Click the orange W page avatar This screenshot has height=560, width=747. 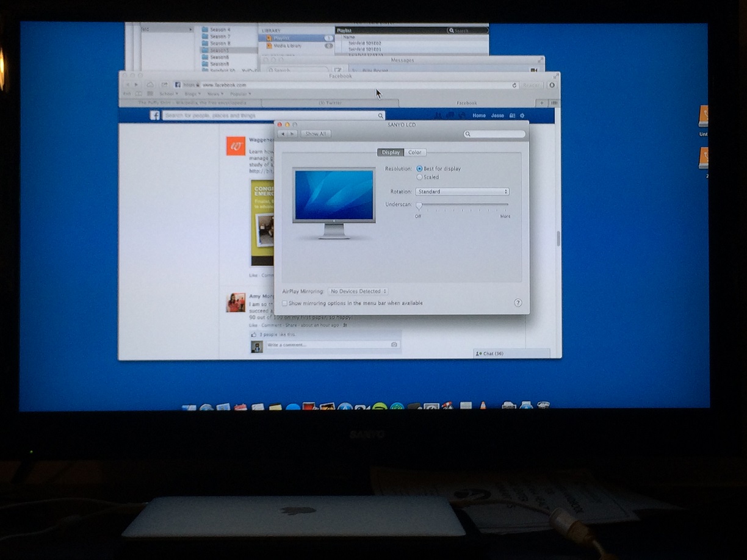[x=236, y=146]
